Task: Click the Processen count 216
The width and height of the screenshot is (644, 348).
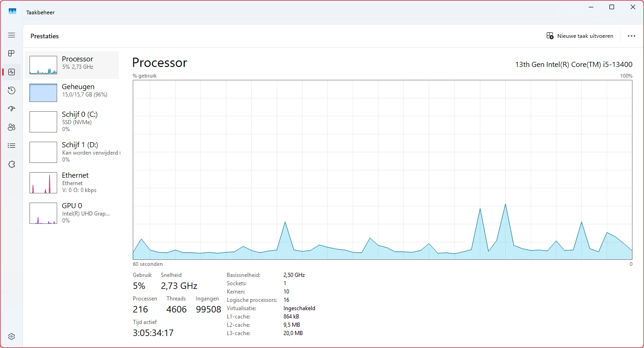Action: click(x=141, y=309)
